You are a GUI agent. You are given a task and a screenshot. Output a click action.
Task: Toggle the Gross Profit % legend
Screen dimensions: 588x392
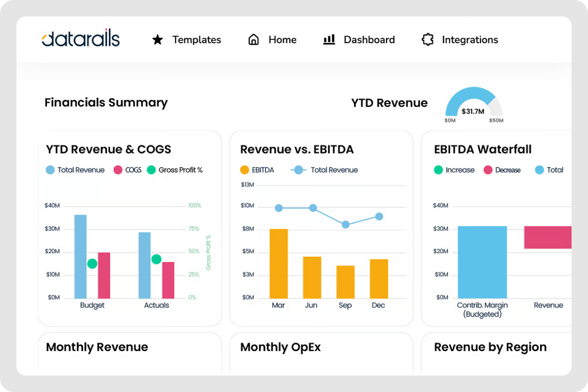point(175,170)
